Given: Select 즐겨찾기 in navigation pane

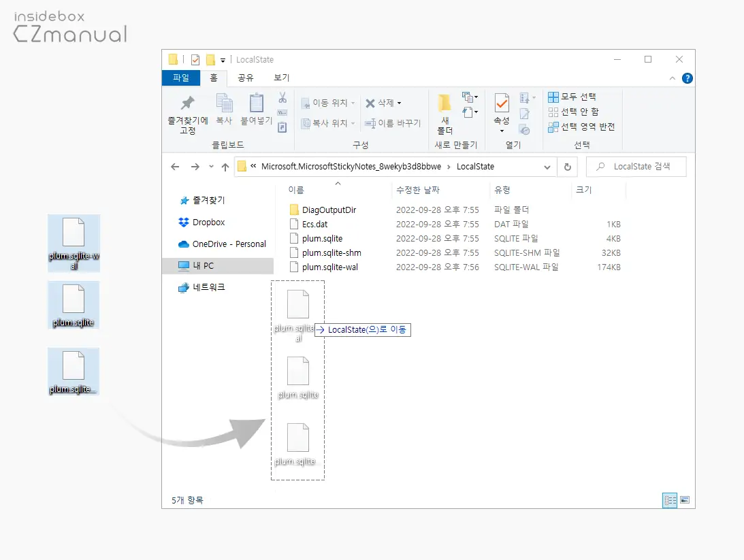Looking at the screenshot, I should tap(203, 200).
